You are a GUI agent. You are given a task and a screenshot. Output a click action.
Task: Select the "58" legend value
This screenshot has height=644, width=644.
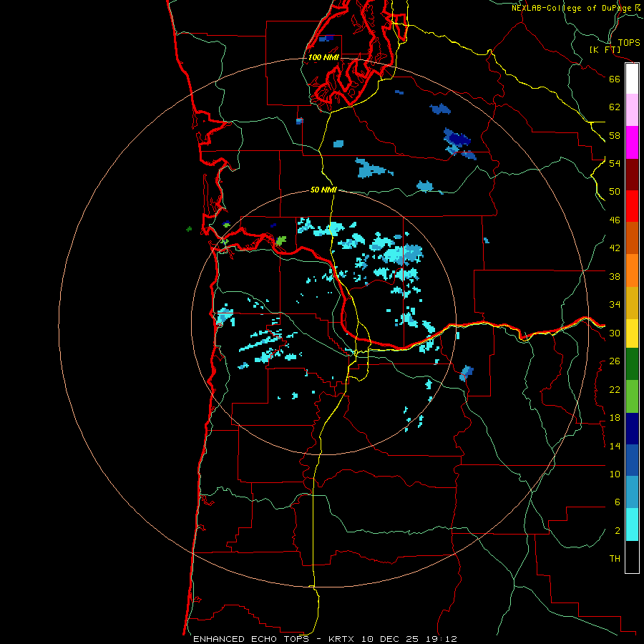(615, 135)
